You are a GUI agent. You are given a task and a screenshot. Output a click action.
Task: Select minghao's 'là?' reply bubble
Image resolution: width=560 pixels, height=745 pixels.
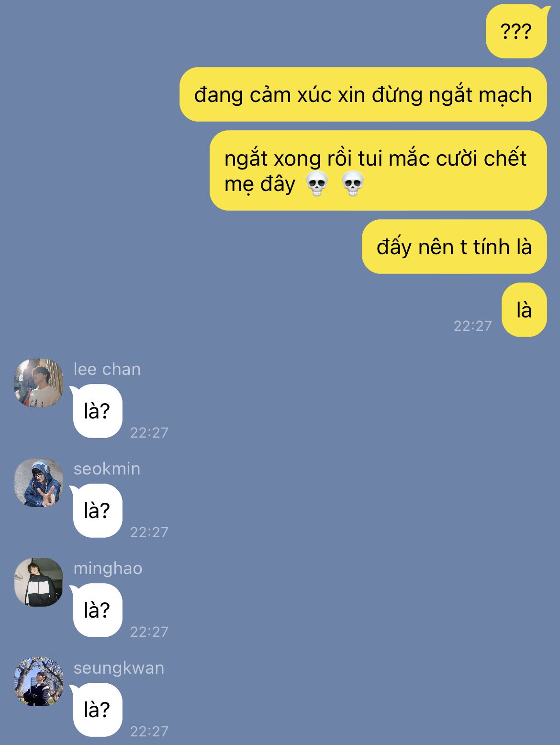97,610
